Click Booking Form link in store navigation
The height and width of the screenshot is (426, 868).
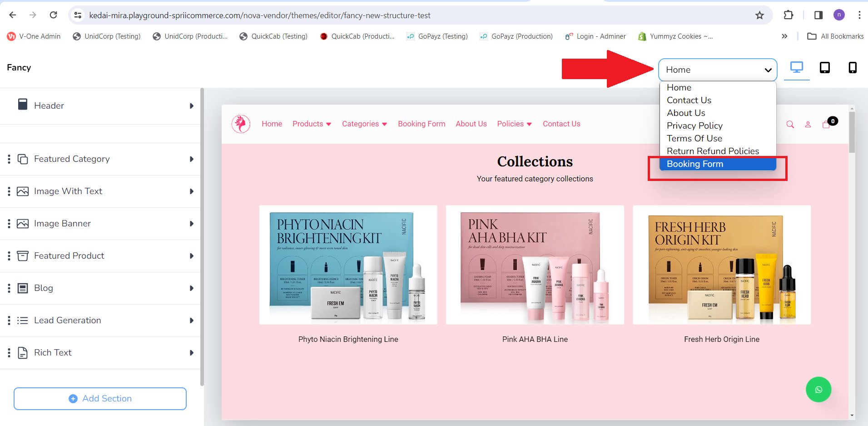click(x=422, y=124)
